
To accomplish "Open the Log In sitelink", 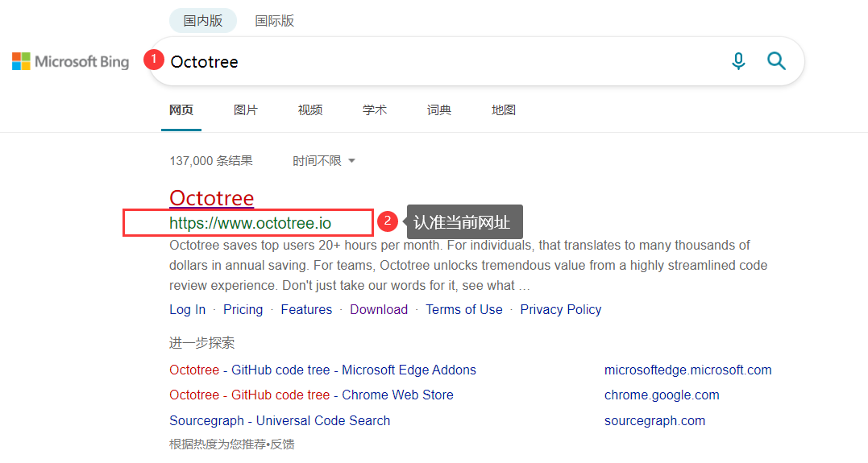I will point(187,310).
